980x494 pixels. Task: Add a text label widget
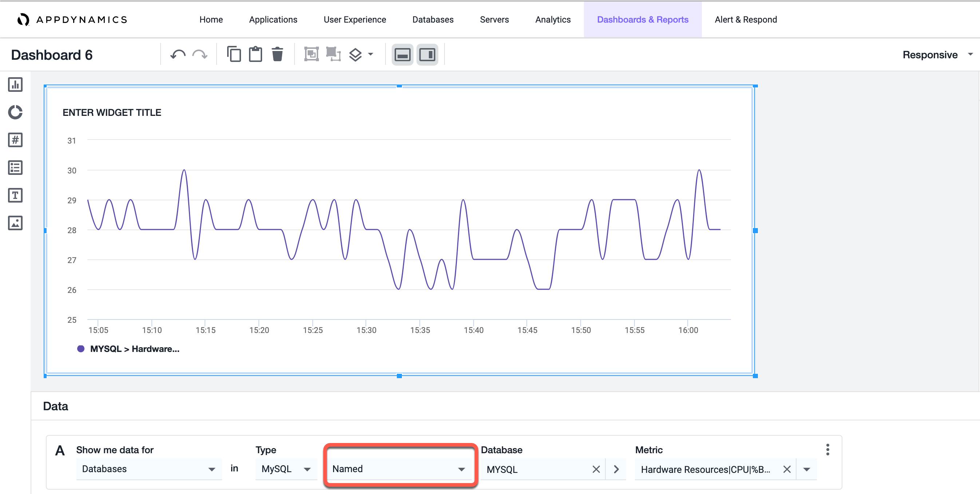coord(15,196)
